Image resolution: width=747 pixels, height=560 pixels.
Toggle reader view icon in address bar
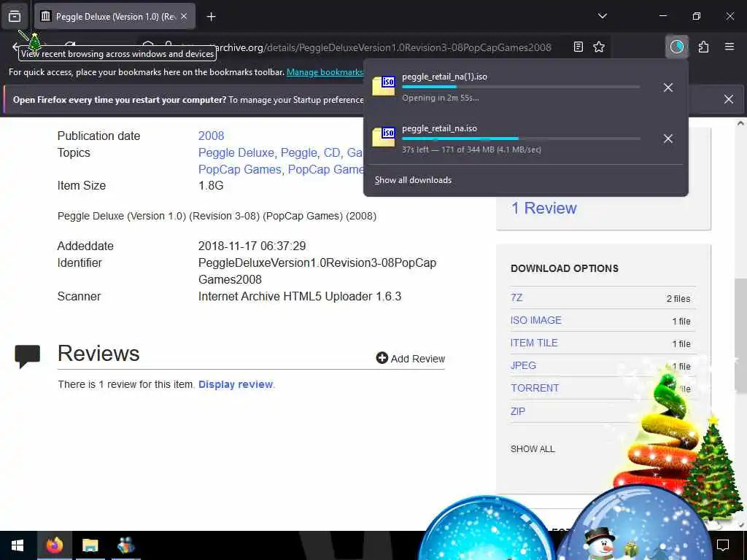578,47
